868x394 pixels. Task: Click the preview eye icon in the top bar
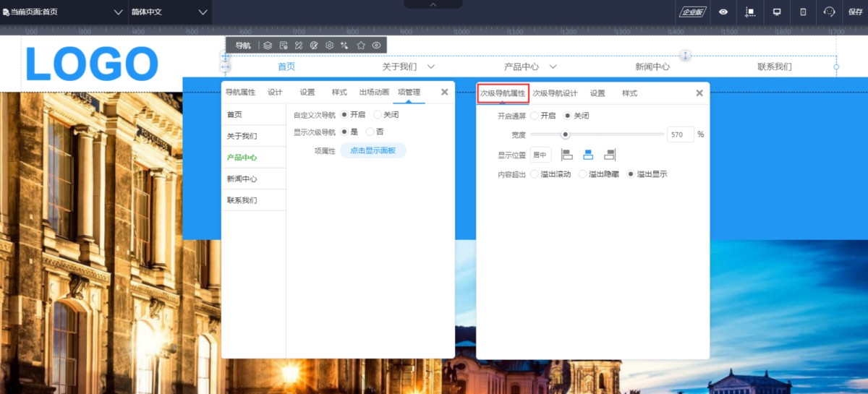(723, 12)
